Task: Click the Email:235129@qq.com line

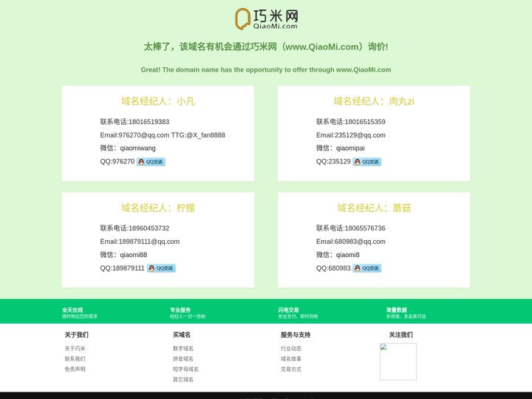Action: click(x=351, y=135)
